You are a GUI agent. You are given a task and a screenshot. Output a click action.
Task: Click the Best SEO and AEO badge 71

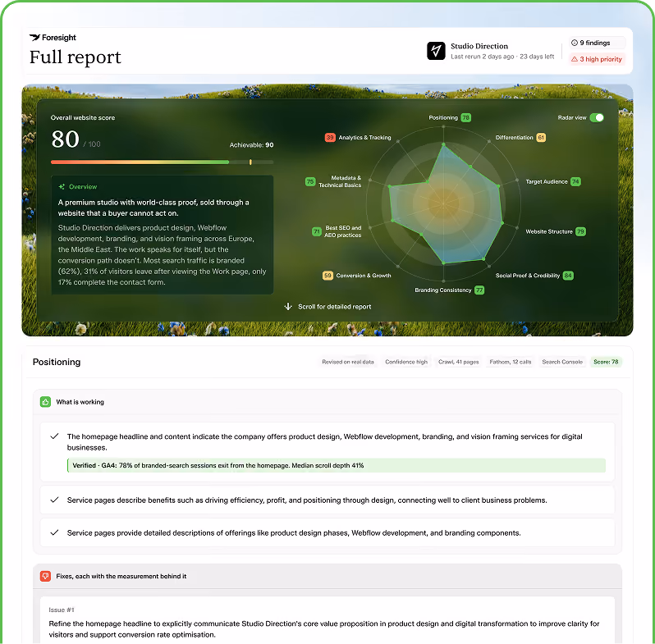pyautogui.click(x=317, y=231)
